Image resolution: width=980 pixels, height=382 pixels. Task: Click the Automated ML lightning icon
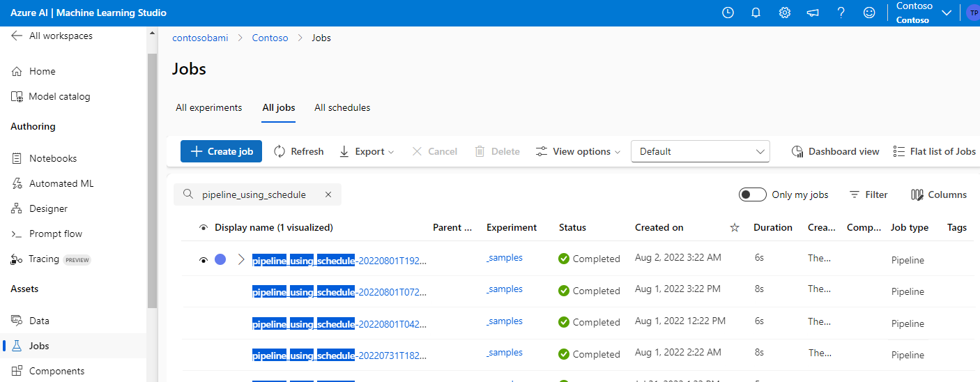point(17,183)
